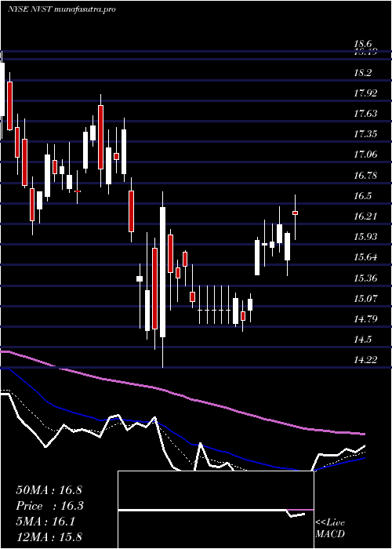
Task: Click the 18.6 price axis label
Action: coord(362,44)
